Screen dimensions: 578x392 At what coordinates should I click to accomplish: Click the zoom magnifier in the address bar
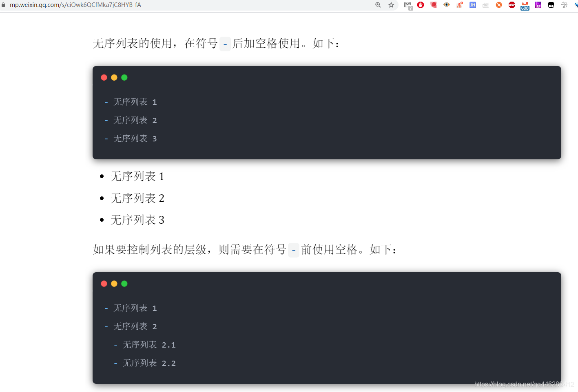point(378,5)
